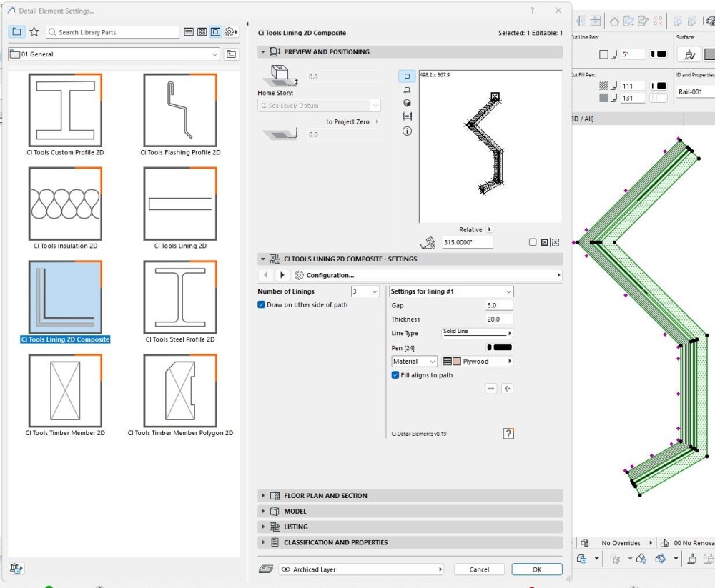Click the folder view icon beside Favorites

coord(17,32)
